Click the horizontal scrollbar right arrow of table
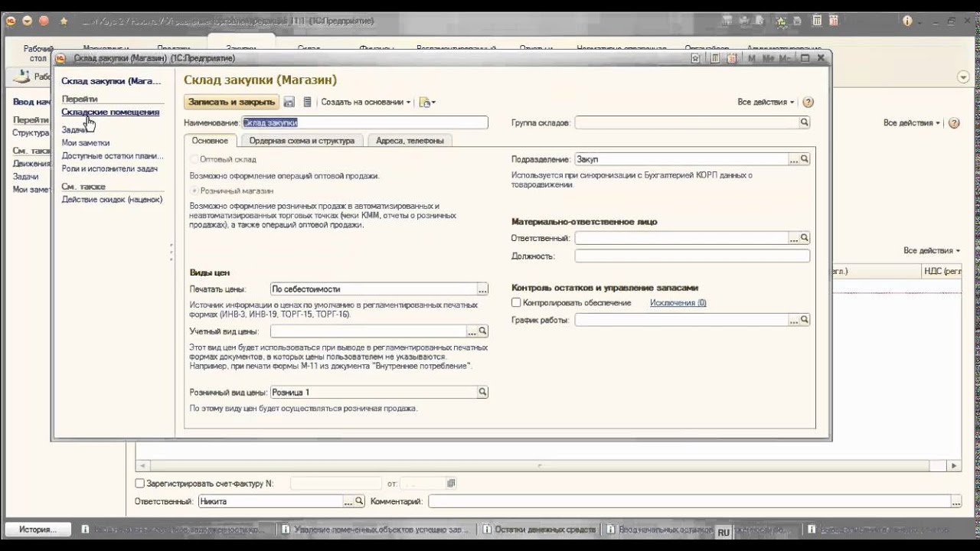980x551 pixels. coord(954,465)
